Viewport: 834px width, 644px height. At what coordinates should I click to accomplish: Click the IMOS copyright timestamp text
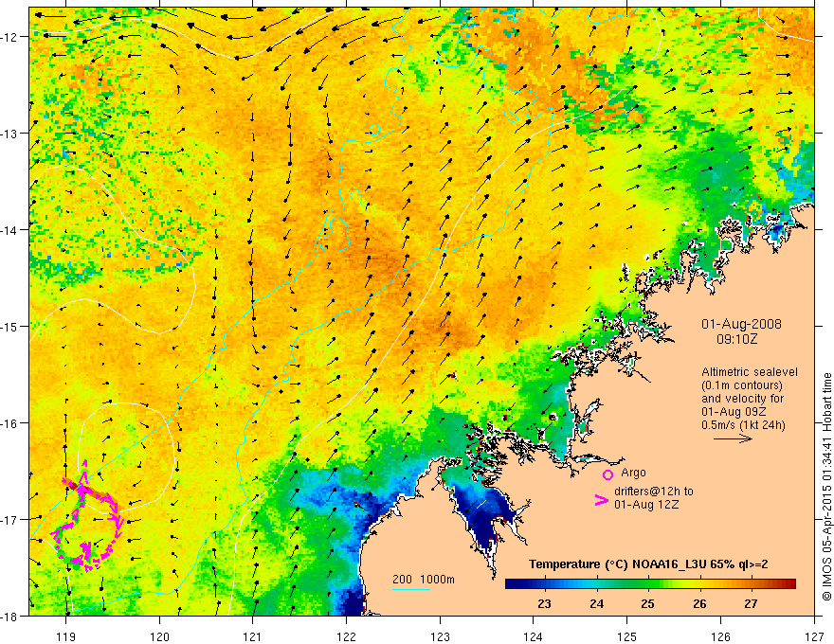[x=826, y=487]
